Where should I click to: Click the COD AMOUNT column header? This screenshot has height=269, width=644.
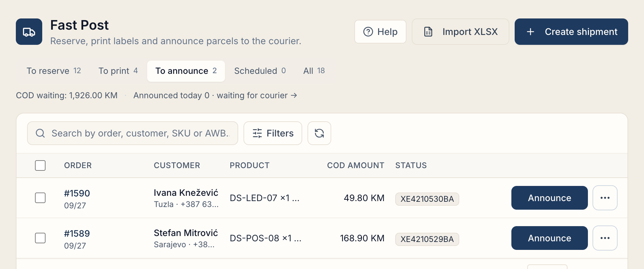[x=356, y=165]
